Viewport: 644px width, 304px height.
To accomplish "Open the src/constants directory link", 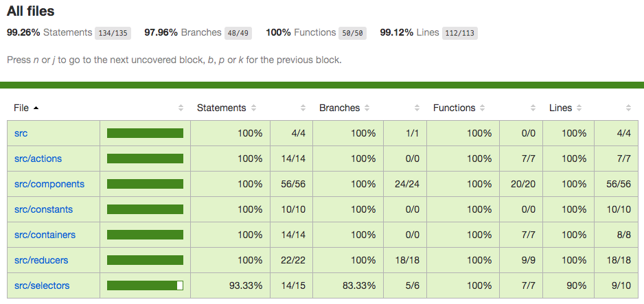I will click(x=43, y=209).
